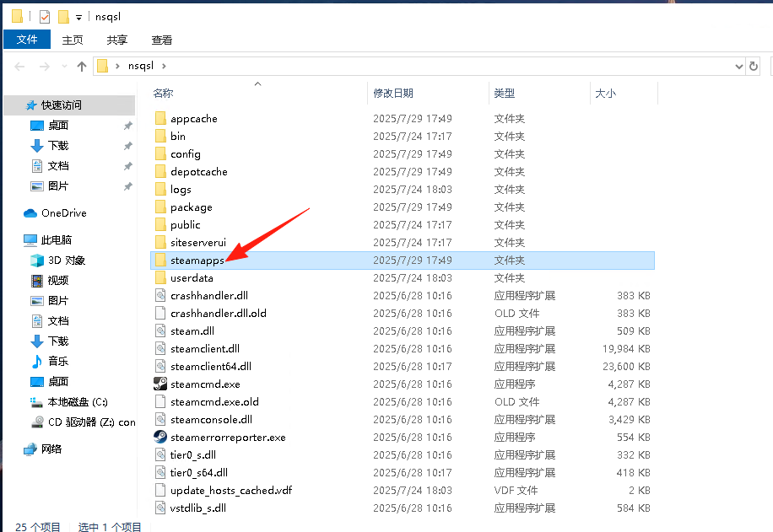Viewport: 773px width, 532px height.
Task: Select the file name steamconsole.dll
Action: point(212,420)
